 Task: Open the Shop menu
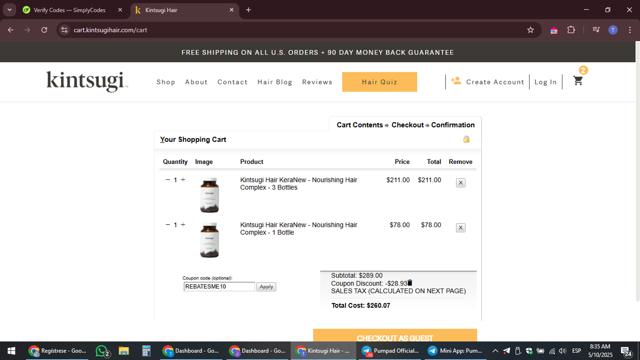click(x=166, y=82)
